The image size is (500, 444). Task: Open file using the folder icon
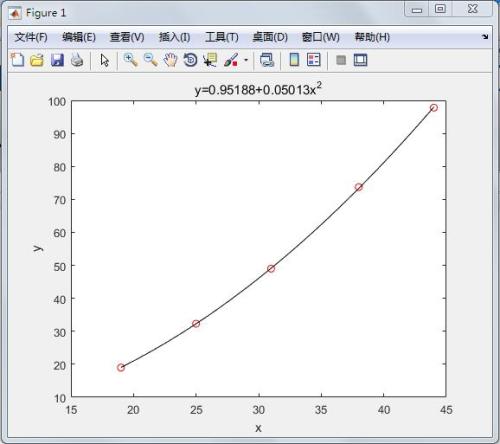[37, 60]
